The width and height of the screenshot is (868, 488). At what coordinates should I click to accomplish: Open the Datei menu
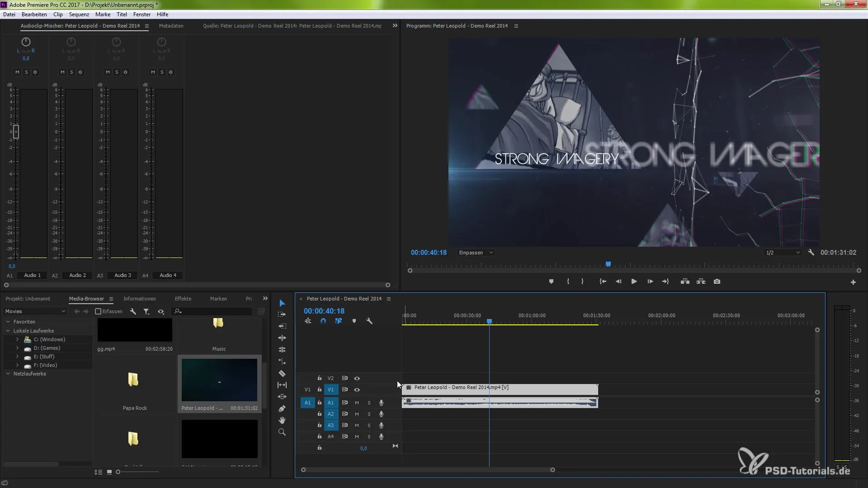click(9, 14)
